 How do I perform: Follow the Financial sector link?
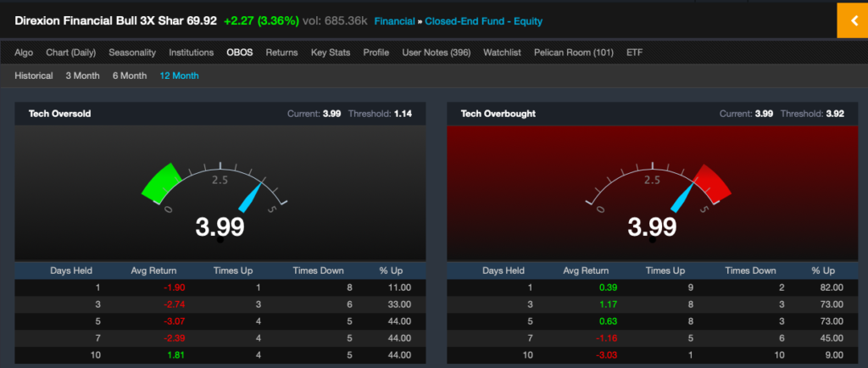click(395, 21)
